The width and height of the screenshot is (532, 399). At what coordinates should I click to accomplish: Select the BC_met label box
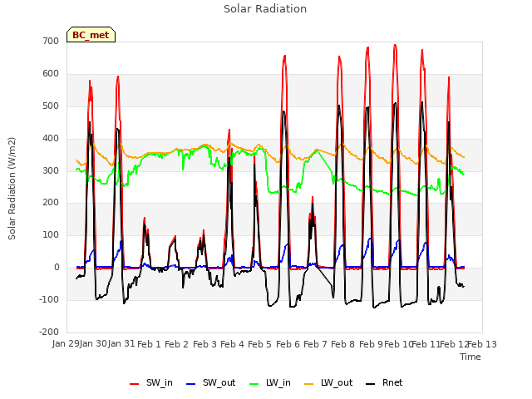point(91,35)
